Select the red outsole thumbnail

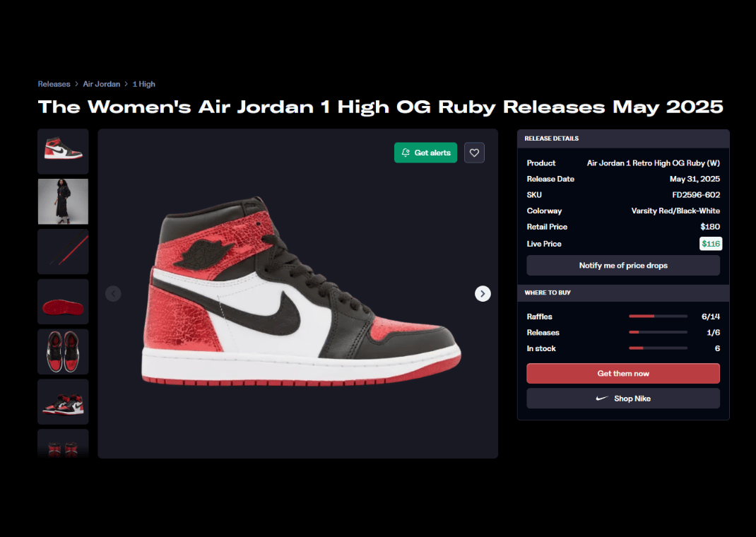[x=63, y=302]
